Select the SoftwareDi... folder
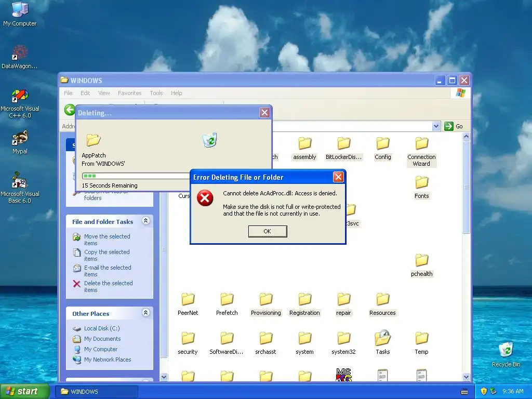Image resolution: width=532 pixels, height=399 pixels. click(x=227, y=343)
